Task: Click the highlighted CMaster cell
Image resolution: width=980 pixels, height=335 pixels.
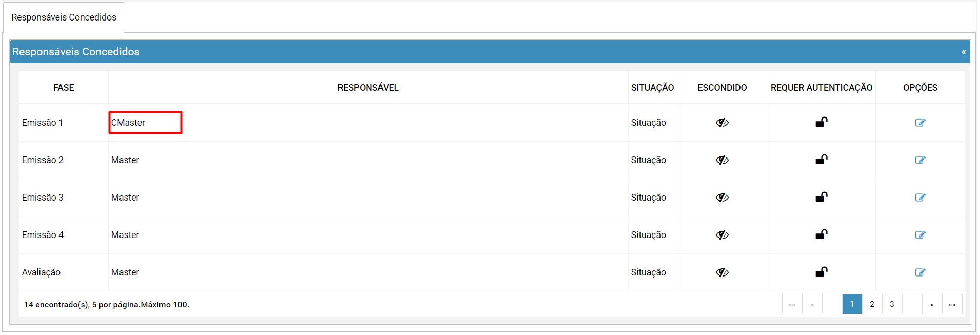Action: pyautogui.click(x=145, y=123)
